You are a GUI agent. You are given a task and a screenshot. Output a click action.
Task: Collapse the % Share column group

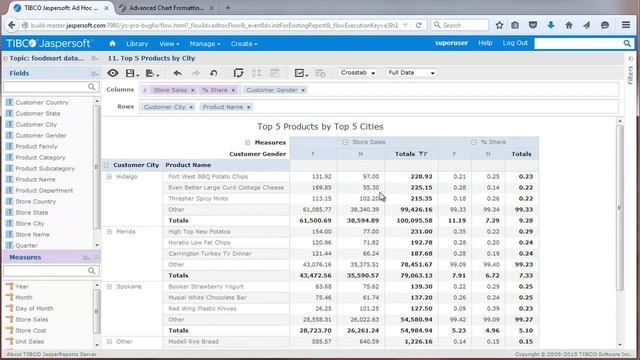click(473, 142)
